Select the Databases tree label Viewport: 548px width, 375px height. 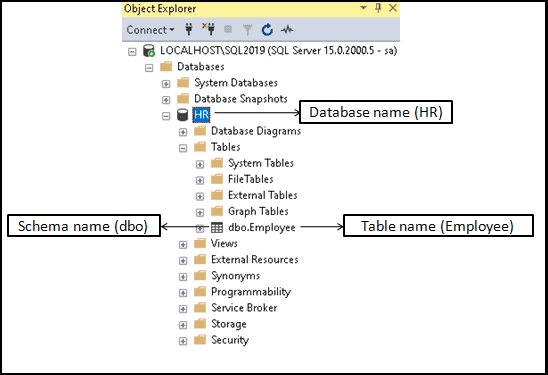pos(201,66)
